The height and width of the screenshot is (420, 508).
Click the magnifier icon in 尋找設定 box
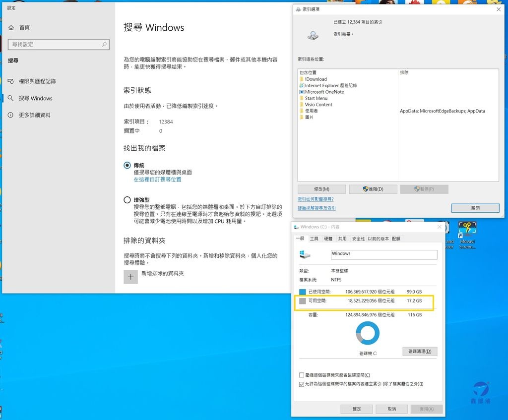(104, 44)
